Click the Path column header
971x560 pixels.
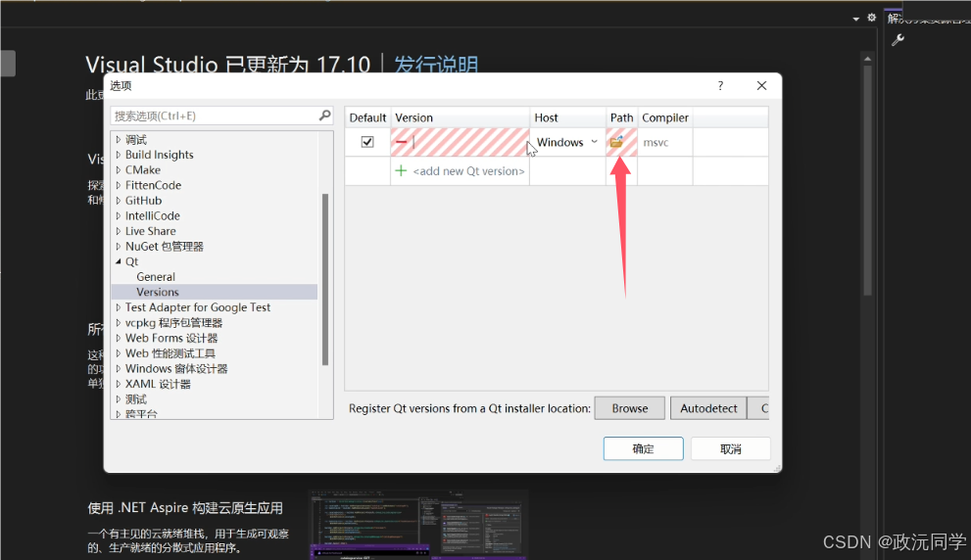click(622, 117)
